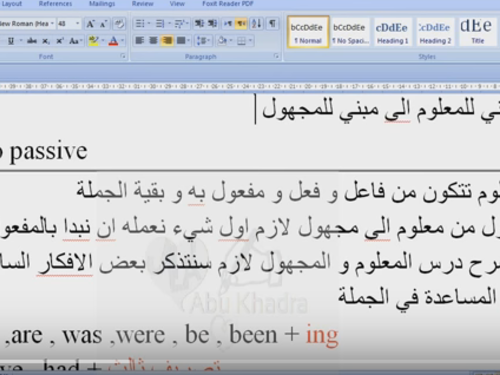Click the Grow Font icon

point(90,24)
